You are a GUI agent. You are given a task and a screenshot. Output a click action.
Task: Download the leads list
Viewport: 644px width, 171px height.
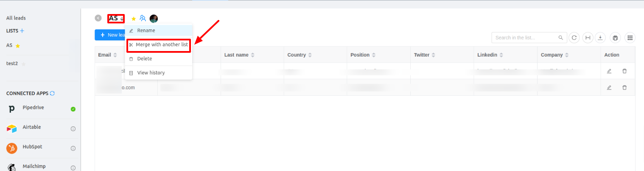[x=600, y=37]
